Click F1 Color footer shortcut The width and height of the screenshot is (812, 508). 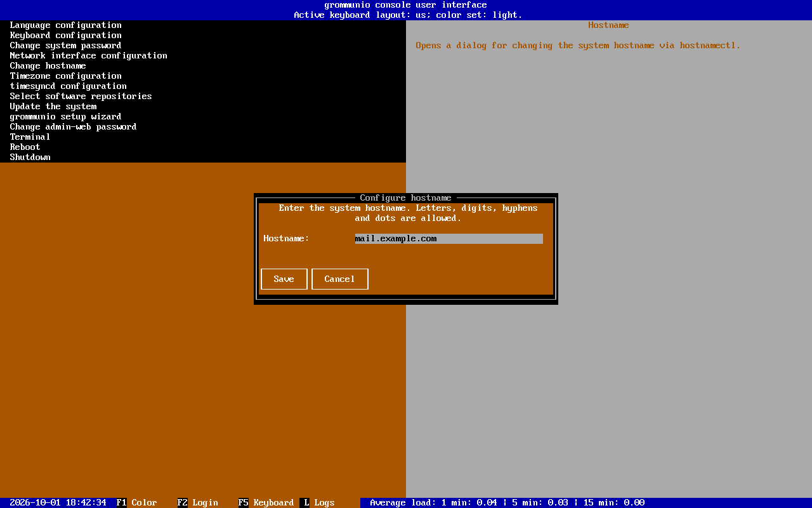click(136, 503)
